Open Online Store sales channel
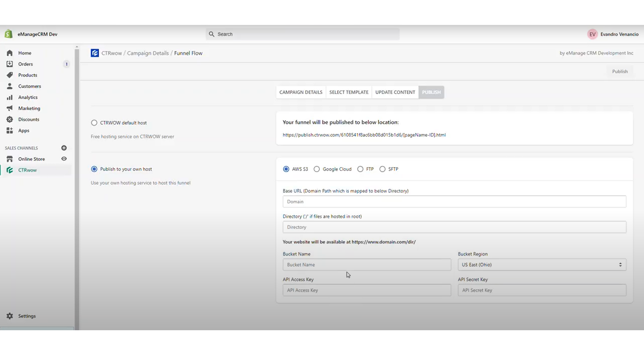This screenshot has width=644, height=362. [31, 159]
